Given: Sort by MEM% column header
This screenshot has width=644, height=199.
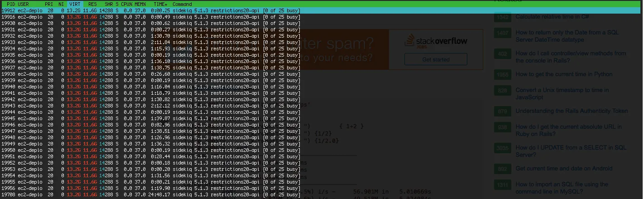Looking at the screenshot, I should 140,4.
